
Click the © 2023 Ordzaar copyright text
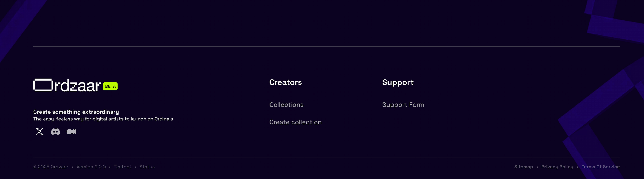pos(51,167)
